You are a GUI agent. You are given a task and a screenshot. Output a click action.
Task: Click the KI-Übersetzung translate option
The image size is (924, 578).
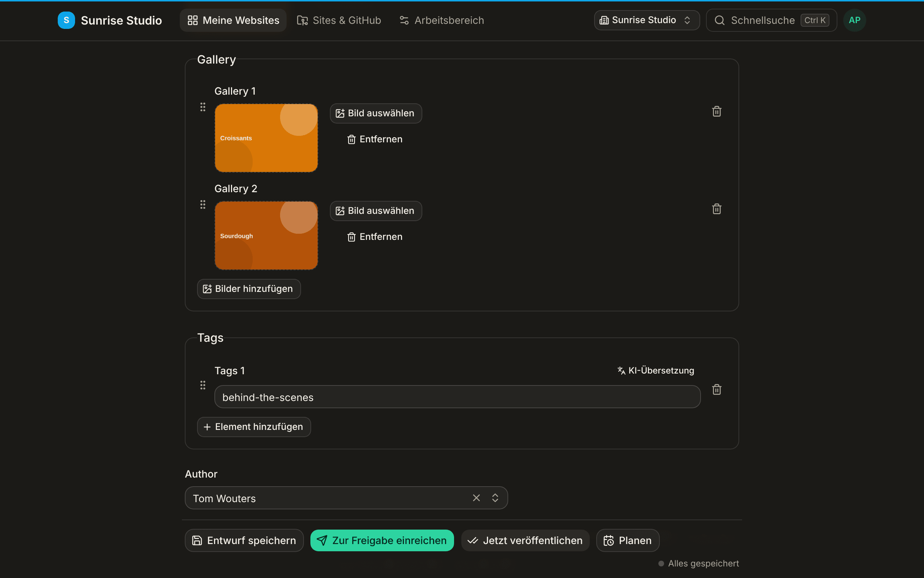coord(655,370)
